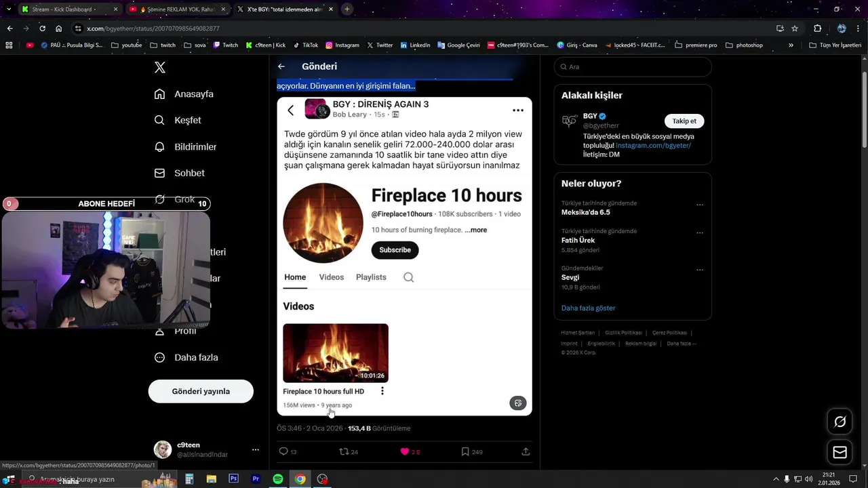Open Spotify from the taskbar

pyautogui.click(x=278, y=479)
